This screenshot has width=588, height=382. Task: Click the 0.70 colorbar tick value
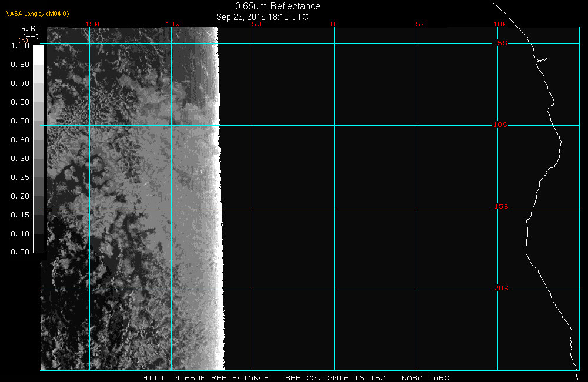coord(20,83)
